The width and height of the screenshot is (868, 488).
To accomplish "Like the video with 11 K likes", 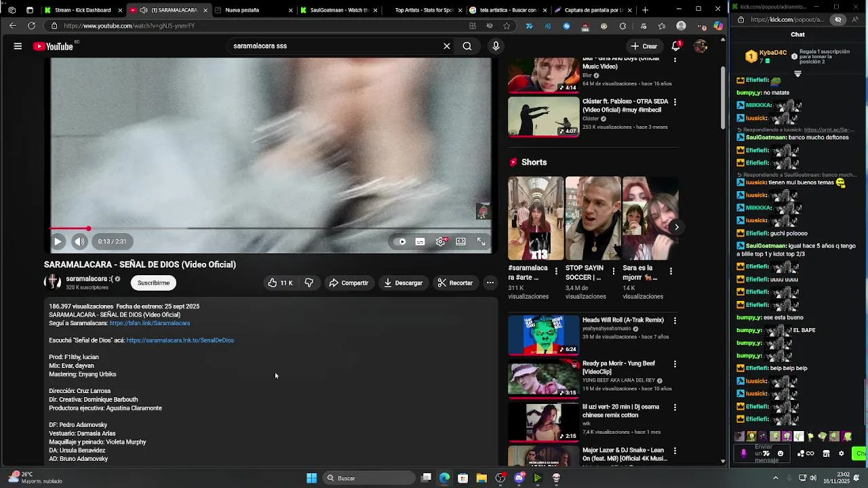I will [x=280, y=283].
